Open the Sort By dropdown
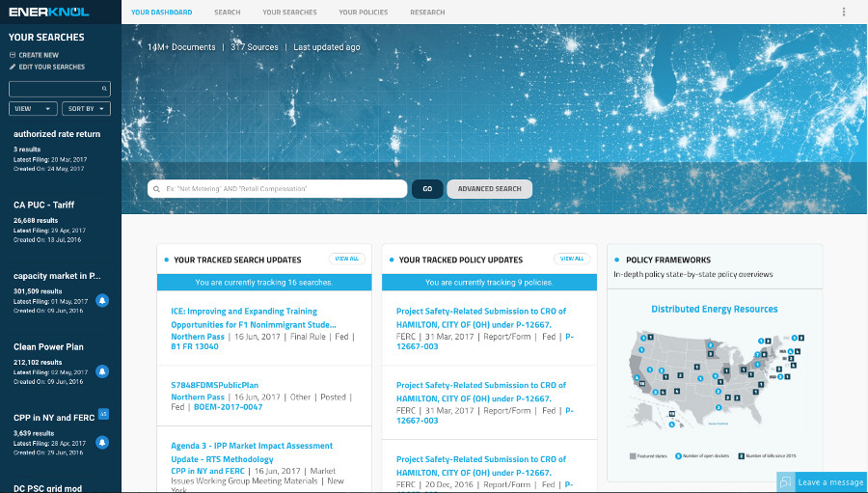The image size is (868, 493). (87, 109)
